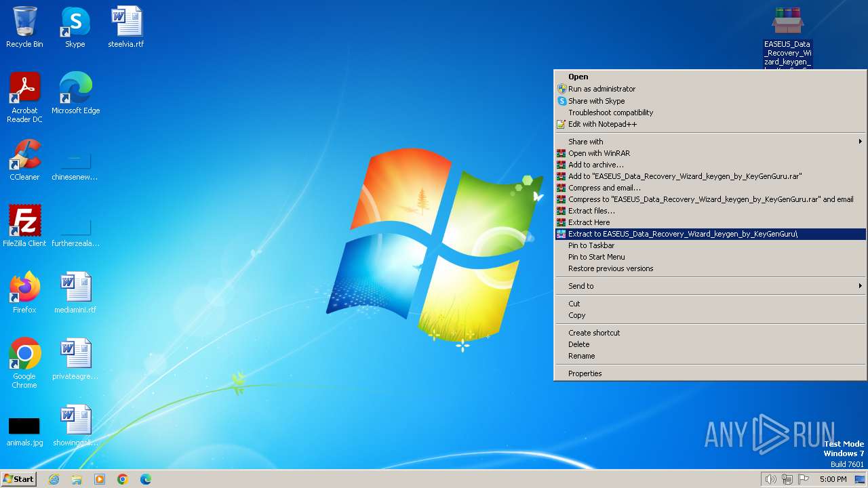Click the Start button
The image size is (868, 488).
pos(18,479)
